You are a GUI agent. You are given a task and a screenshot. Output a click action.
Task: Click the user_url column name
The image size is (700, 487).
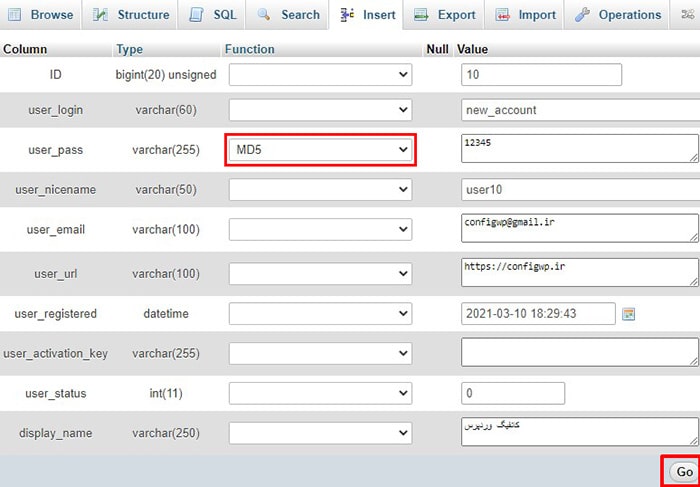[x=55, y=274]
